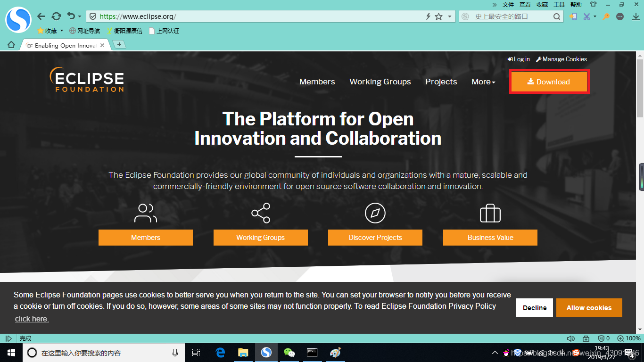Open the 衡阳源辰信 bookmark

click(124, 31)
